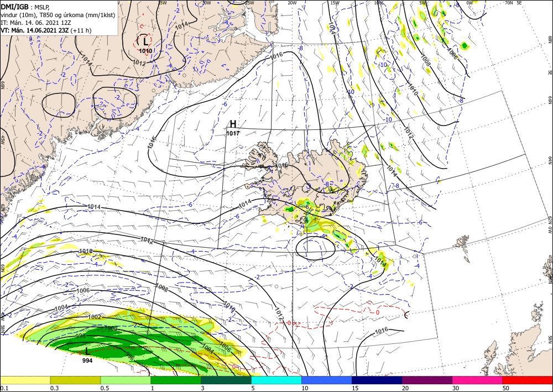The height and width of the screenshot is (392, 553).
Task: Select the green 1–3 legend color swatch
Action: tap(176, 380)
